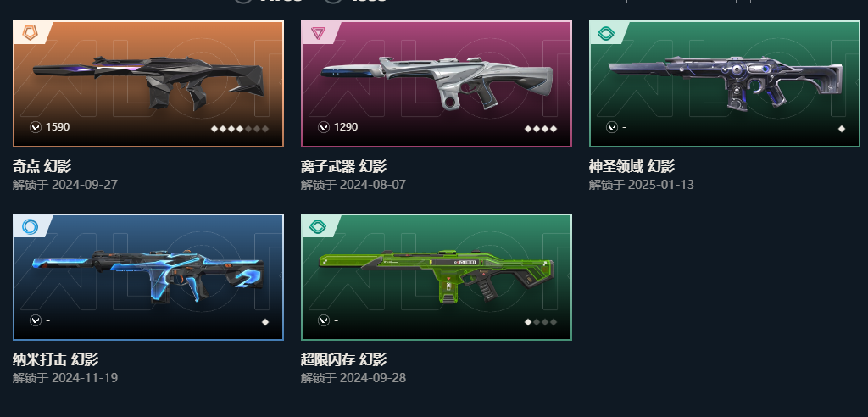Open the 神圣领域 幻影 skin name link

click(632, 166)
